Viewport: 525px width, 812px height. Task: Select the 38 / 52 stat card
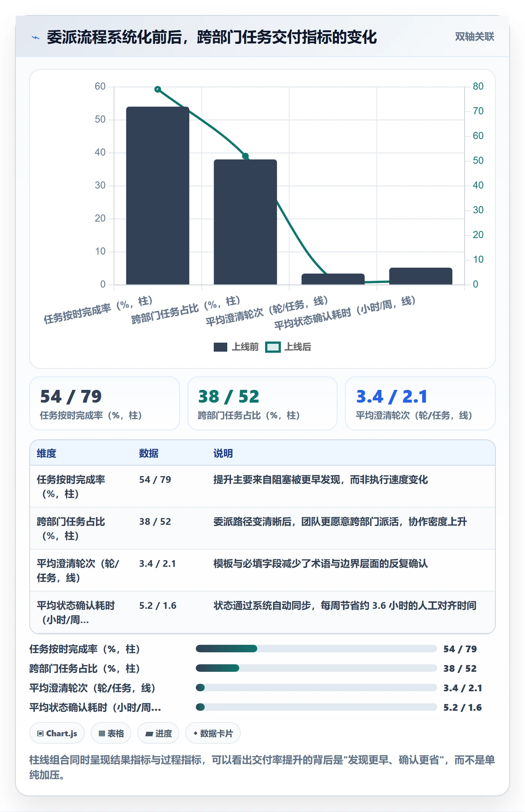(262, 403)
